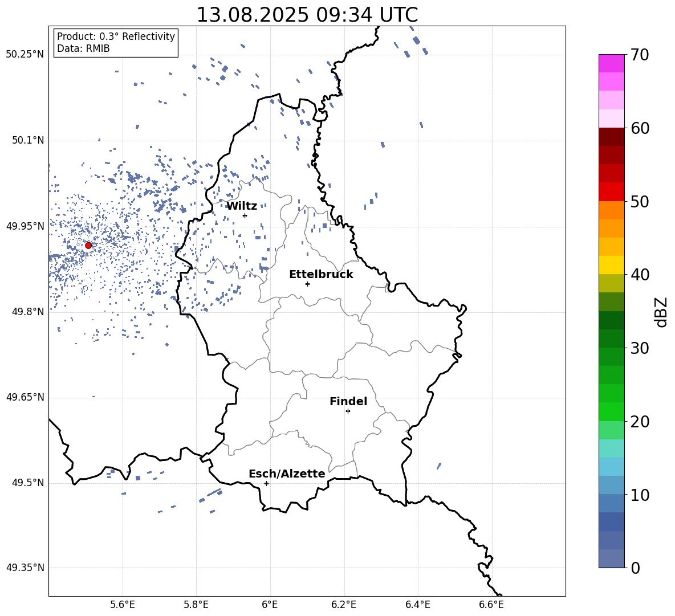Click the bright red colorbar segment above 50
The height and width of the screenshot is (616, 675).
coord(612,192)
